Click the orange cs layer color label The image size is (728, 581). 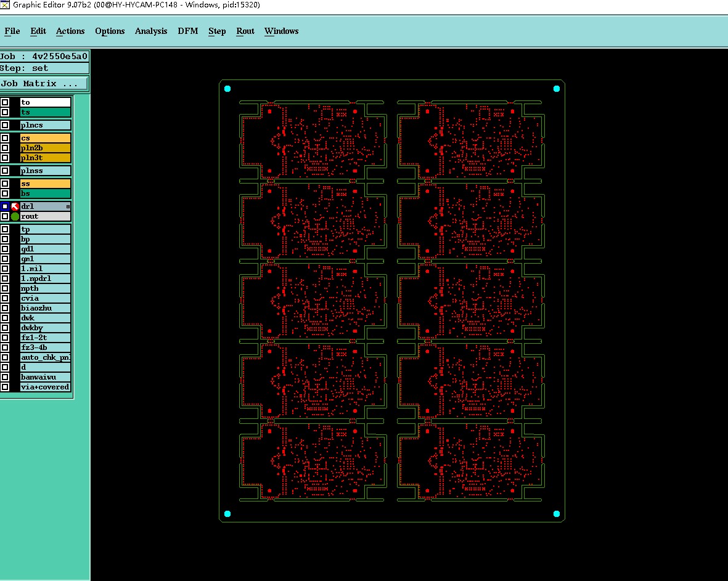click(45, 138)
